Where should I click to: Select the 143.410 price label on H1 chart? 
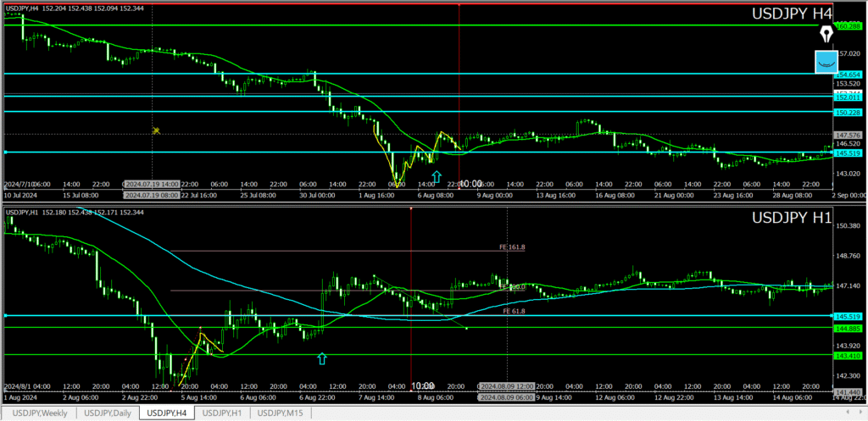849,356
